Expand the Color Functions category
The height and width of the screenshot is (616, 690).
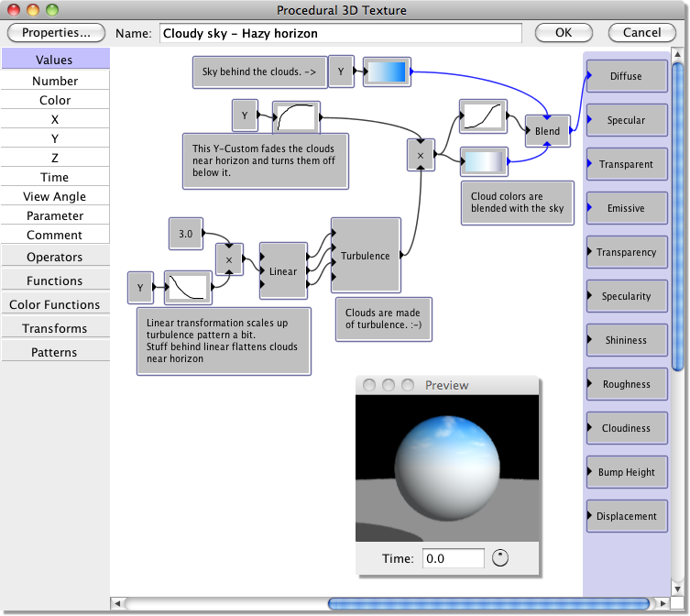point(55,305)
